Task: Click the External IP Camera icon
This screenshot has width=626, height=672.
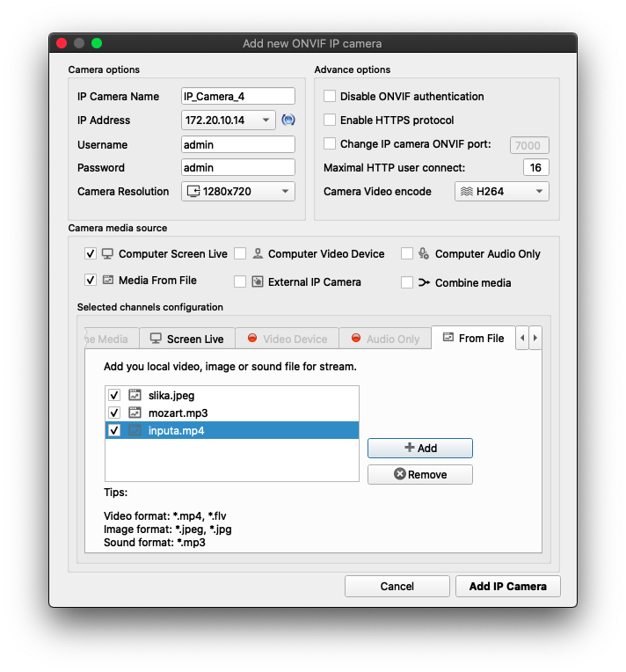Action: point(258,282)
